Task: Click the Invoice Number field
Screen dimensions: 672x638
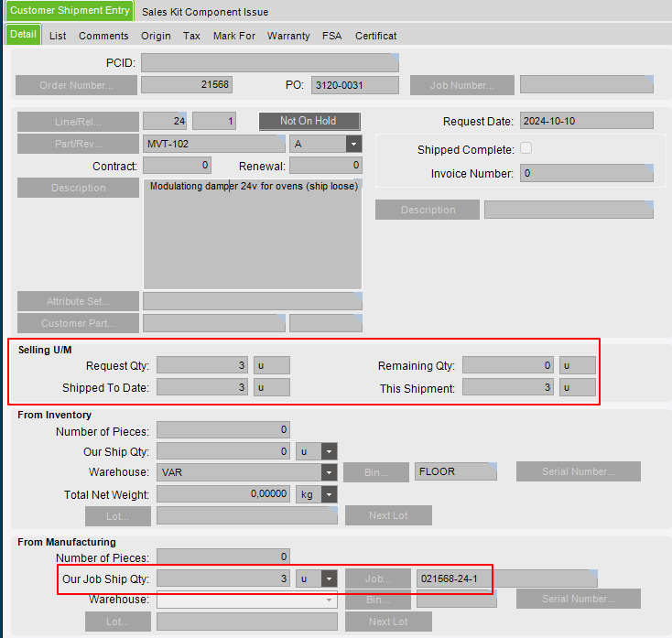Action: (x=587, y=173)
